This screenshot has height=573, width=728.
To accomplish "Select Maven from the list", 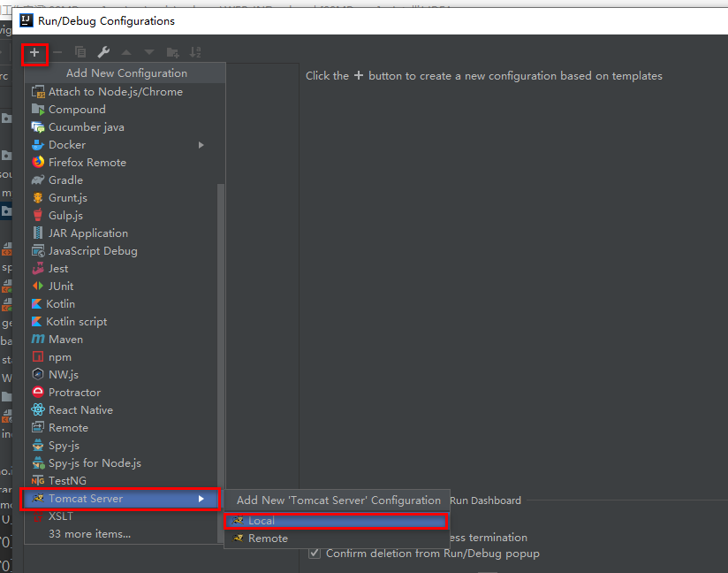I will tap(122, 340).
